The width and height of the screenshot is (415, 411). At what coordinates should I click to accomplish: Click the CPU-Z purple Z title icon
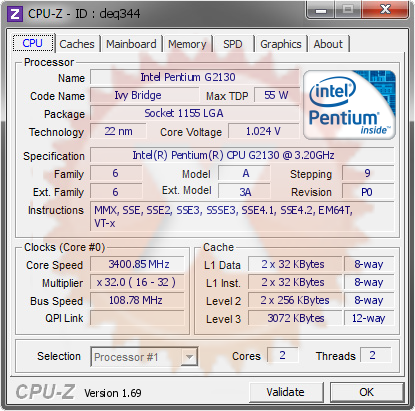15,14
